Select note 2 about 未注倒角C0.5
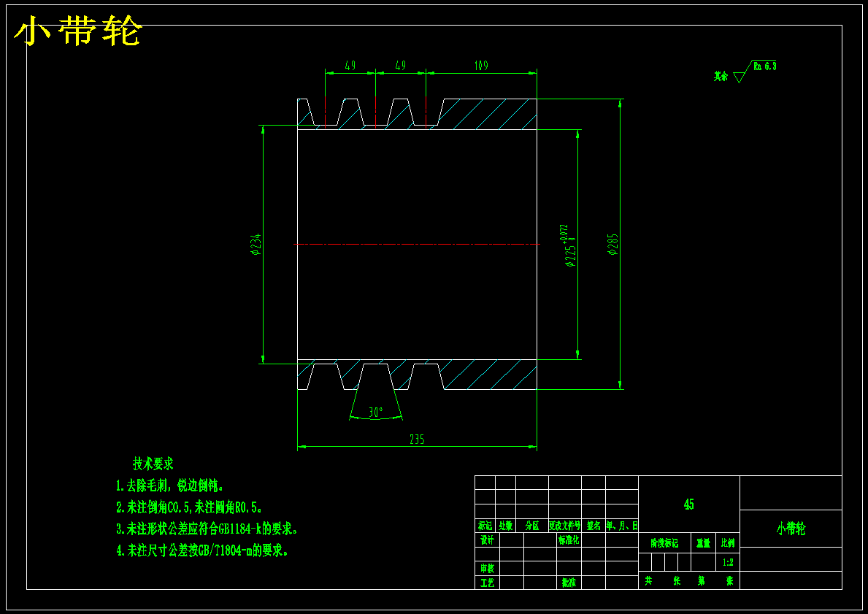868x614 pixels. (x=189, y=507)
